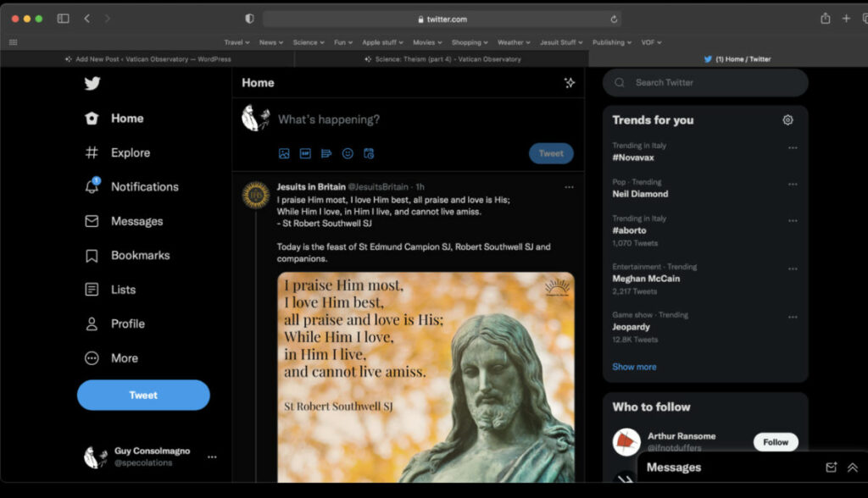
Task: Click Show more trends link
Action: tap(634, 367)
